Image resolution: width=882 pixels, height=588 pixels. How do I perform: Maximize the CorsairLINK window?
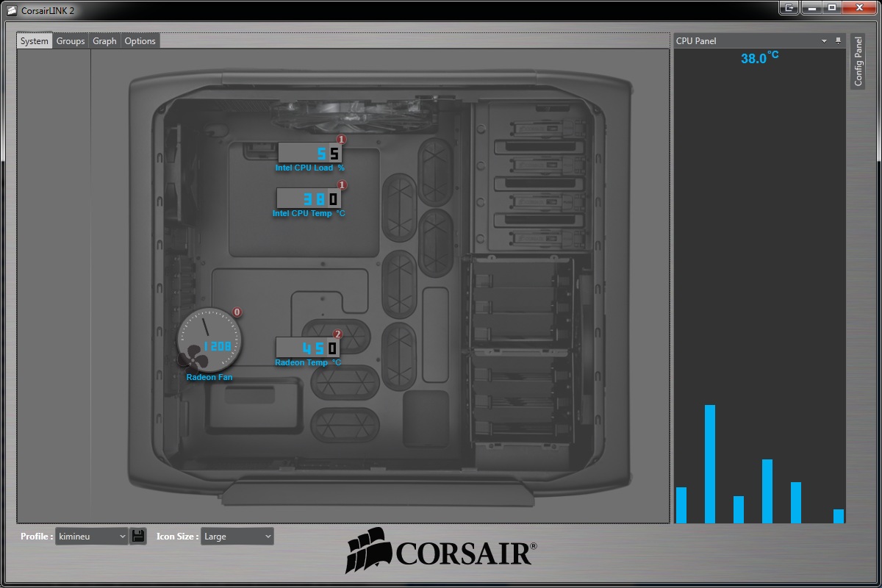point(832,7)
